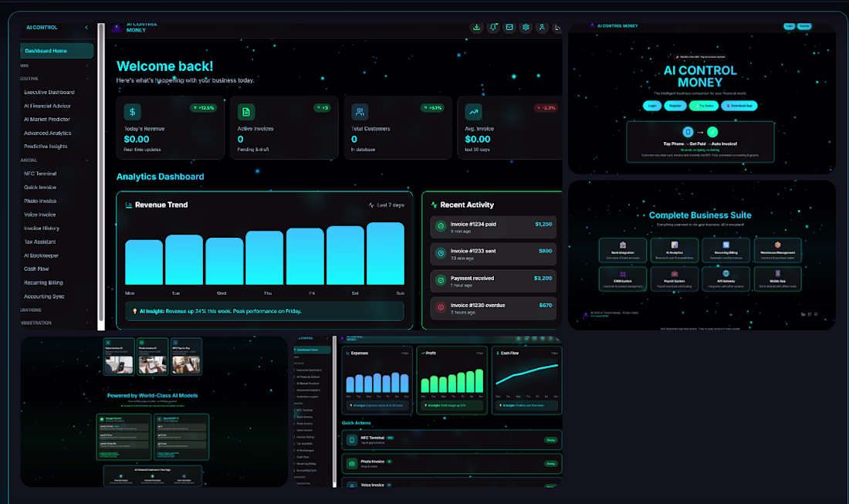
Task: Collapse the large dashboard sidebar with the chevron
Action: 86,27
